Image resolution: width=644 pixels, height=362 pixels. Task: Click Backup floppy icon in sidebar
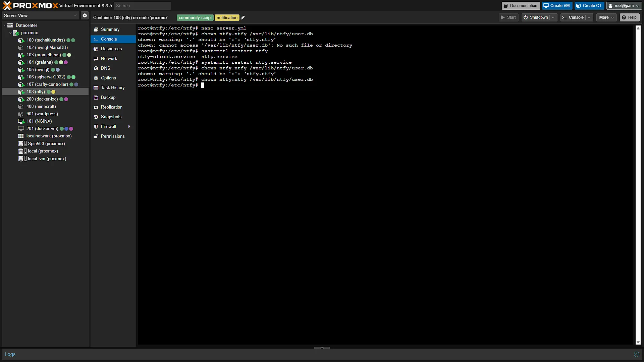pyautogui.click(x=96, y=98)
